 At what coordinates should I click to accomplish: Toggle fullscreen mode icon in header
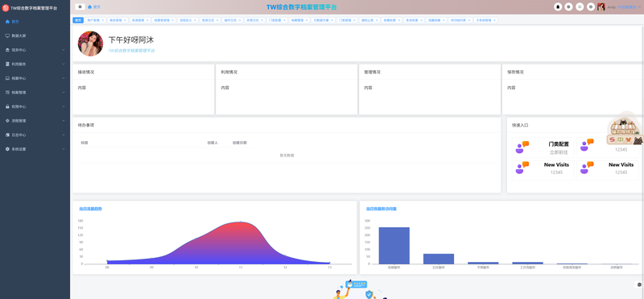coord(580,6)
